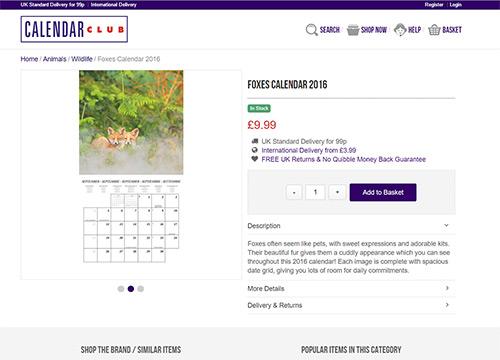Select the first image carousel dot
This screenshot has width=500, height=360.
(x=121, y=289)
